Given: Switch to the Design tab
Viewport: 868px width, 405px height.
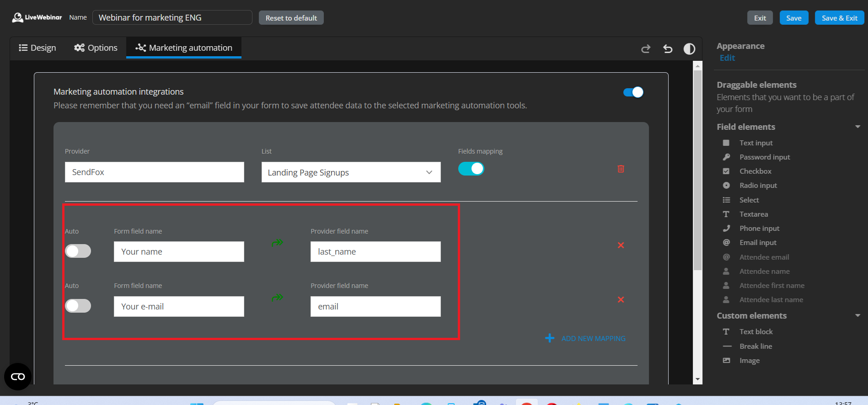Looking at the screenshot, I should click(x=38, y=48).
